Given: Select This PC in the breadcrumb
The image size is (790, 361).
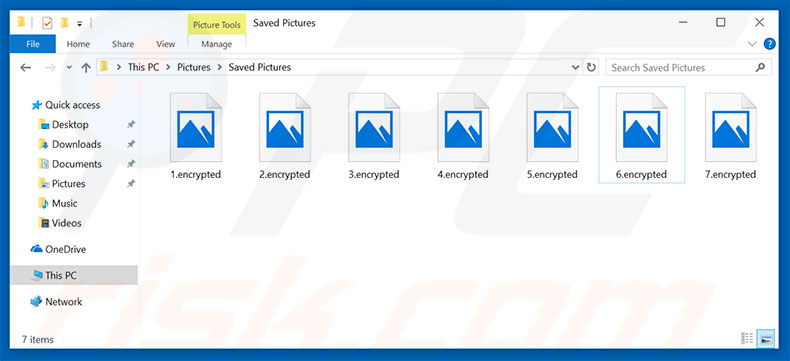Looking at the screenshot, I should tap(143, 67).
